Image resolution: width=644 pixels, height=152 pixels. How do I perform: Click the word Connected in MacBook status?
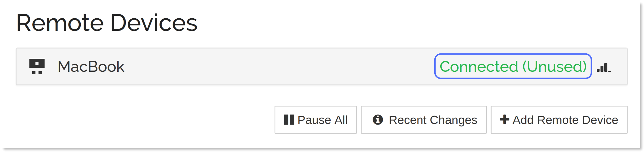[479, 67]
